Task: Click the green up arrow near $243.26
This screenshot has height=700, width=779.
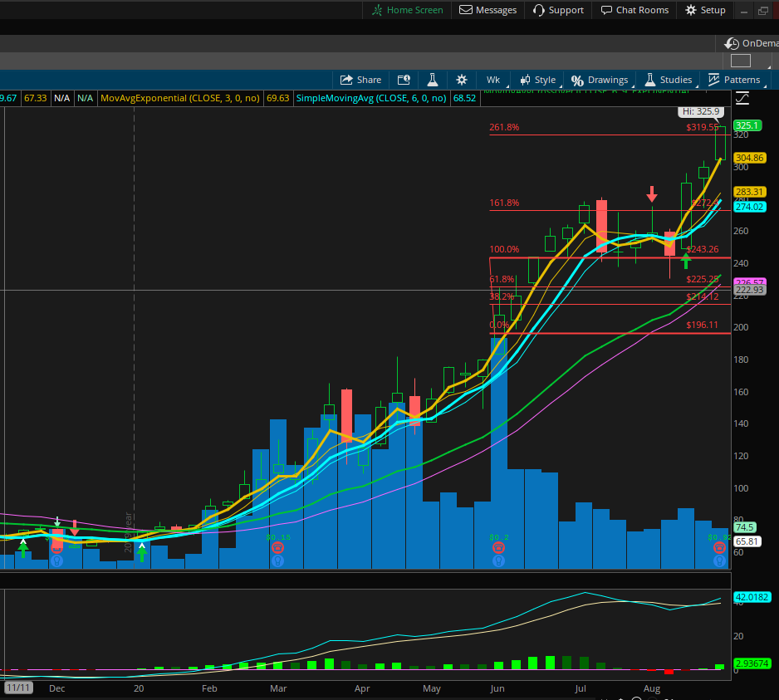Action: [686, 261]
